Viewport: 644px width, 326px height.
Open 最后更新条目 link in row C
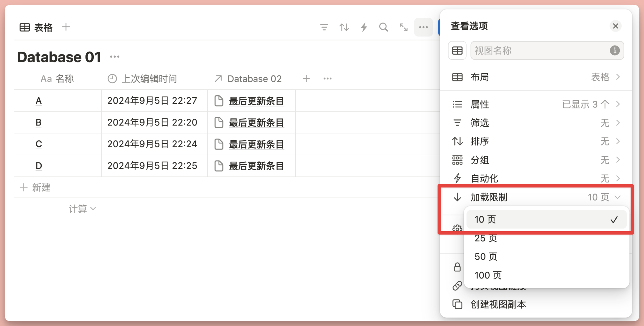pyautogui.click(x=257, y=144)
